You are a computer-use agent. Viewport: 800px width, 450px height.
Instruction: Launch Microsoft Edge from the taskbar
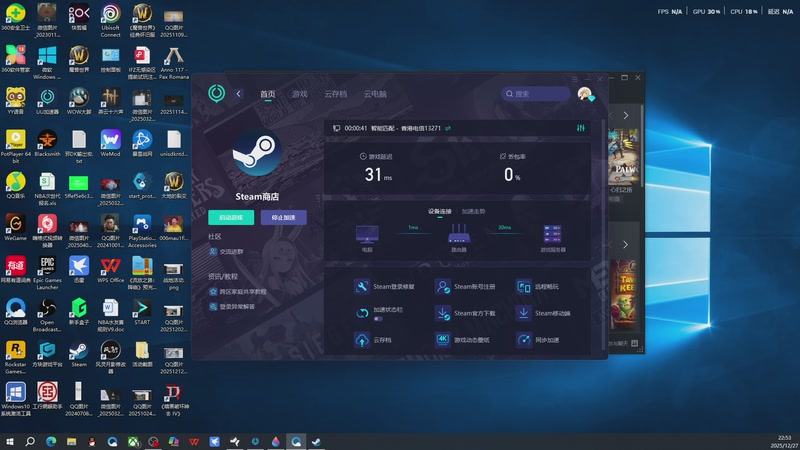[51, 441]
